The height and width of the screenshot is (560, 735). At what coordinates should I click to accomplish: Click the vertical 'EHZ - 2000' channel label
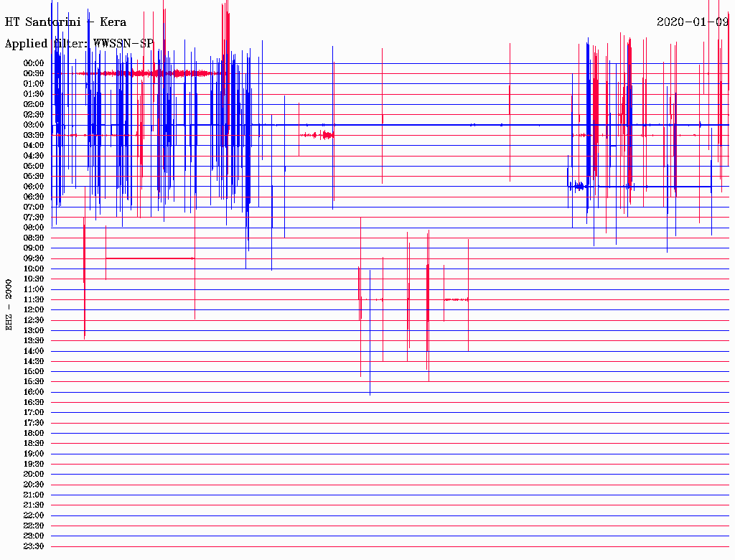tap(9, 305)
